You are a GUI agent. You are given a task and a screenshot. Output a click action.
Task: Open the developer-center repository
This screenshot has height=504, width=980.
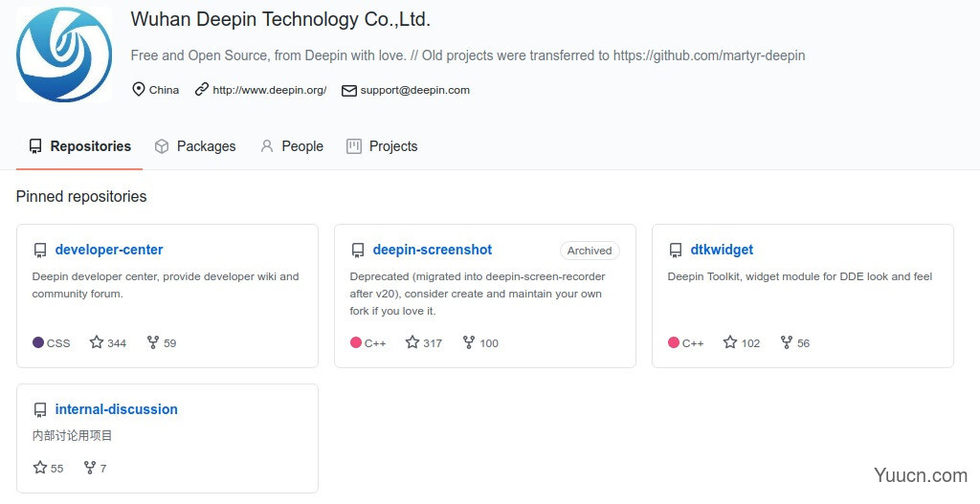pos(109,250)
